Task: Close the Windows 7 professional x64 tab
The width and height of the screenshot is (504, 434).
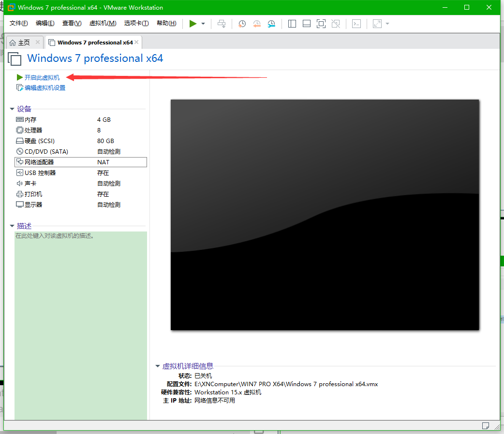Action: click(136, 42)
